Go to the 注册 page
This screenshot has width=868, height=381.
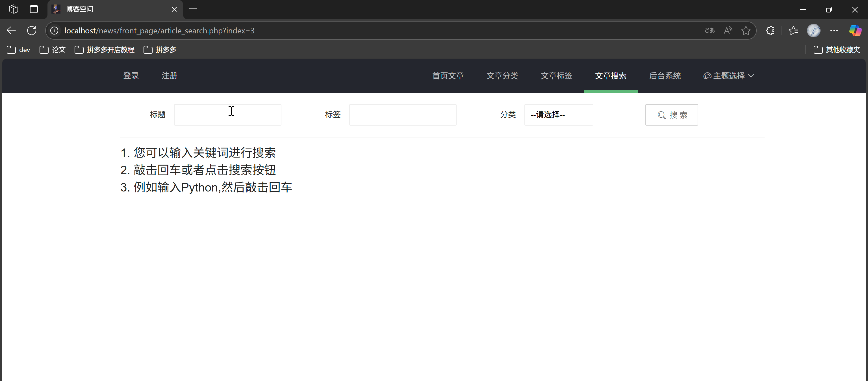click(x=169, y=76)
